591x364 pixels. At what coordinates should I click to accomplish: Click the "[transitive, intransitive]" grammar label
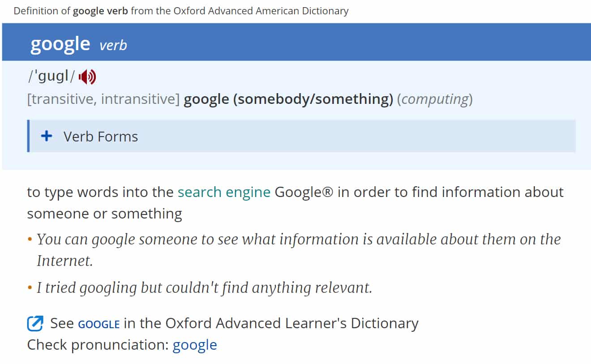pyautogui.click(x=103, y=99)
